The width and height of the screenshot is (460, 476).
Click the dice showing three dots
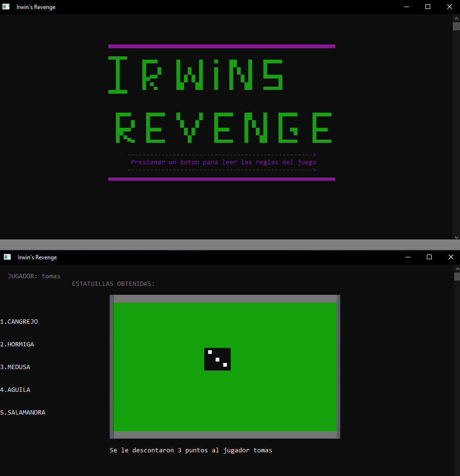coord(217,359)
